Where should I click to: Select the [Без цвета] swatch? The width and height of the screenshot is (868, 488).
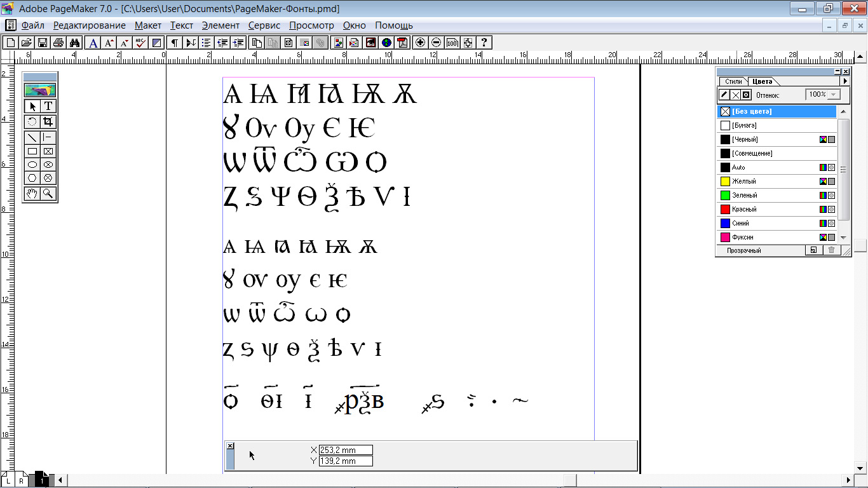tap(776, 111)
